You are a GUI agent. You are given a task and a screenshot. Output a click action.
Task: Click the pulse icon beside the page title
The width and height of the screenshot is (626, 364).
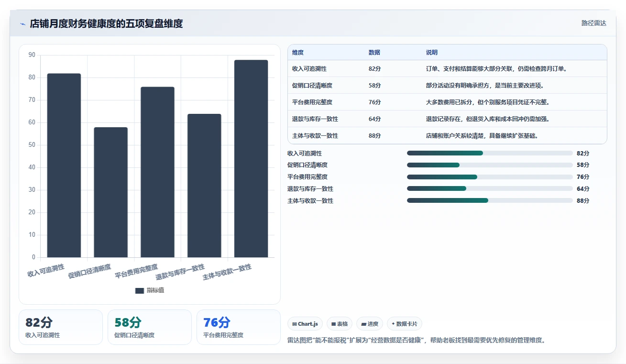[22, 24]
